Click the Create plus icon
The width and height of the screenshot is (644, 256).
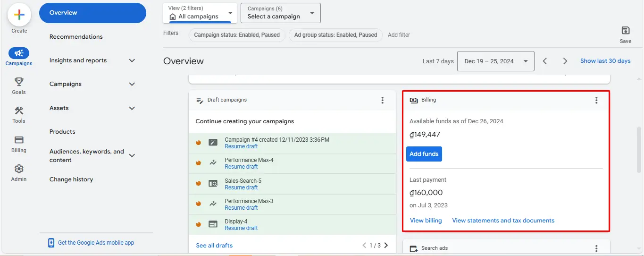pos(19,15)
